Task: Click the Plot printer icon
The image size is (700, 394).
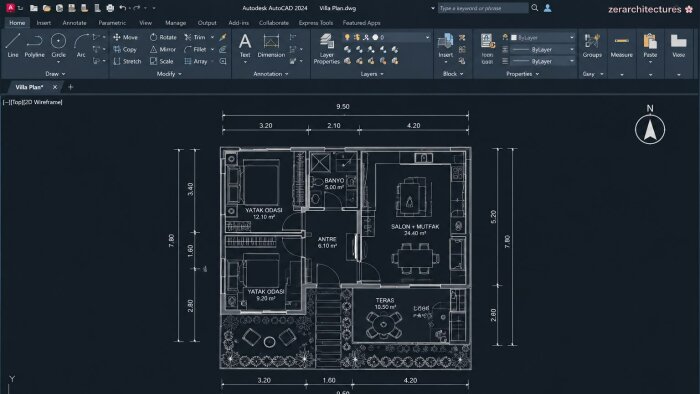Action: (x=110, y=8)
